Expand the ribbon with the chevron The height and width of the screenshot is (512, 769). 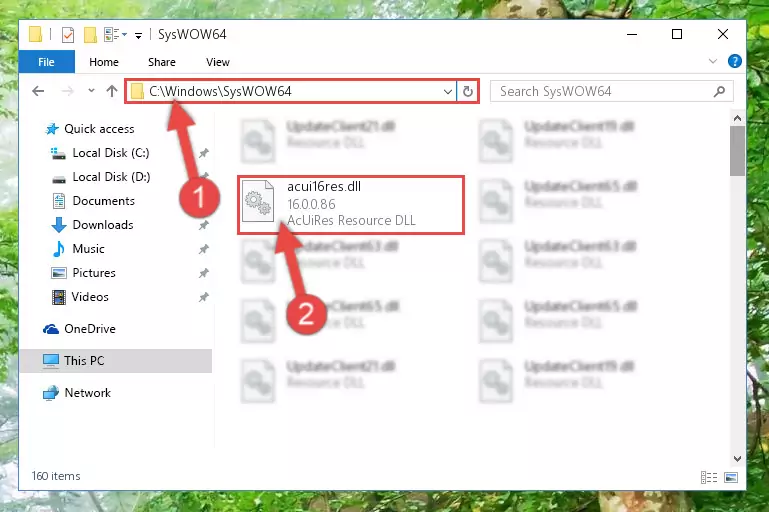pos(713,61)
